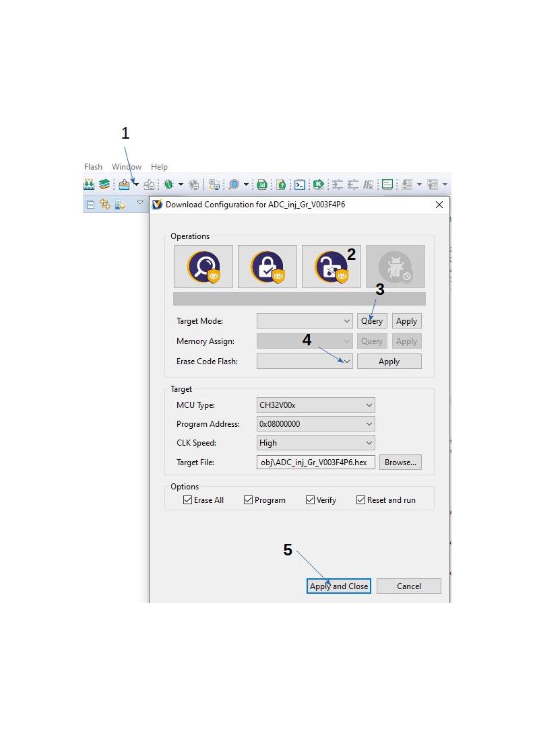This screenshot has width=535, height=756.
Task: Expand the last toolbar dropdown arrow
Action: pos(445,184)
